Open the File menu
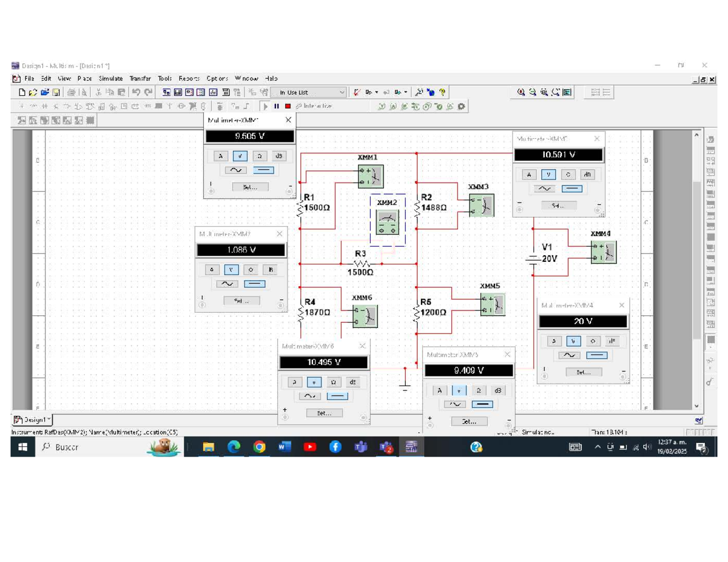 29,78
